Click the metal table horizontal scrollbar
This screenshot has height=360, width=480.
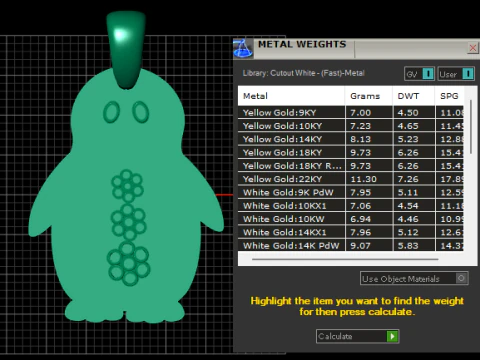[x=345, y=259]
